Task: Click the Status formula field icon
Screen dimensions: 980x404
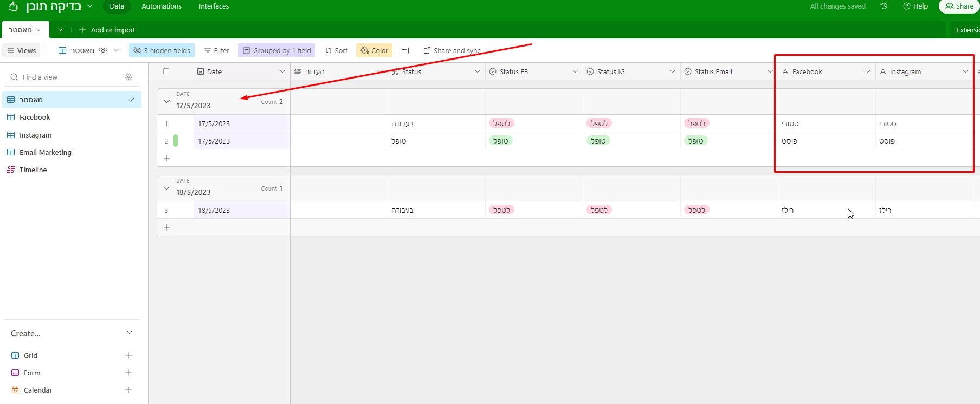Action: coord(395,71)
